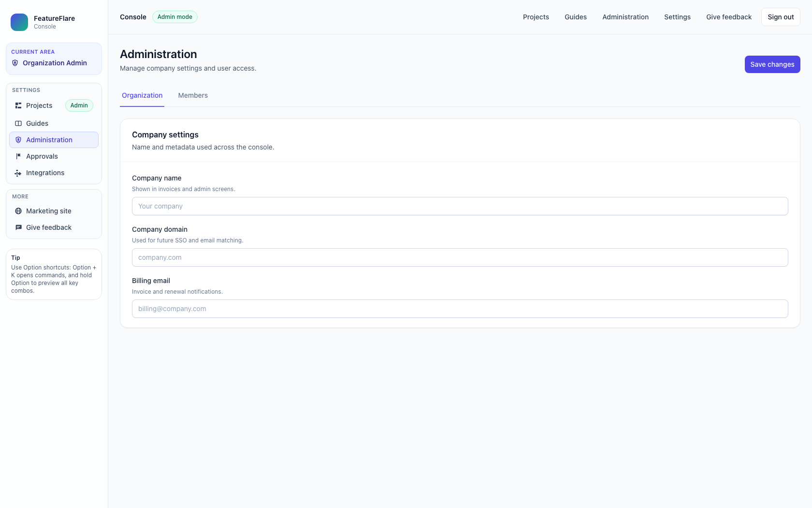Open Guides in the sidebar
Screen dimensions: 812x508
tap(54, 123)
